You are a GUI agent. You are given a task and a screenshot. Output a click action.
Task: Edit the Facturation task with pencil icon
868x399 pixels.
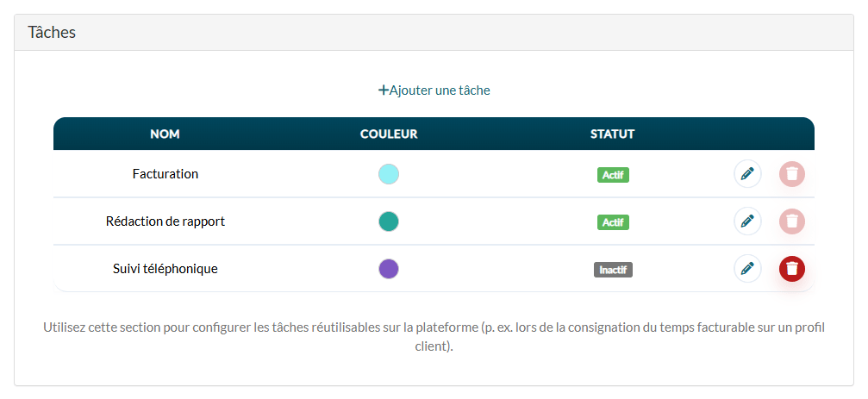(x=747, y=174)
